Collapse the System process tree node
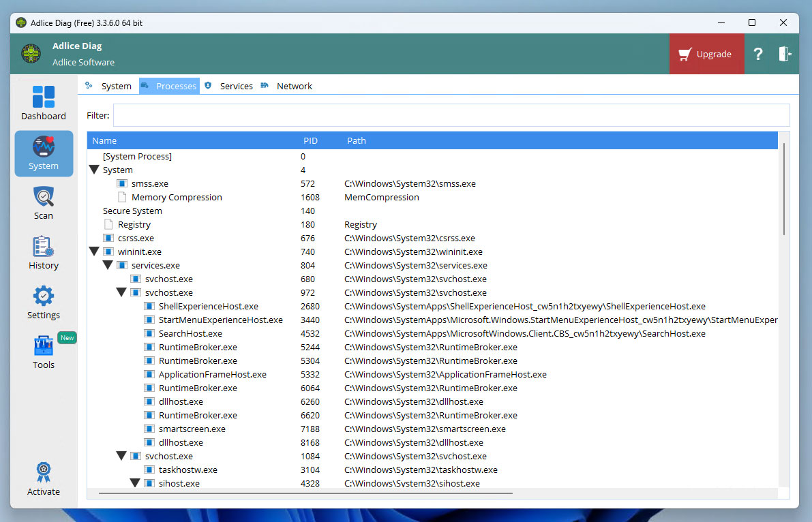This screenshot has width=812, height=522. coord(94,170)
